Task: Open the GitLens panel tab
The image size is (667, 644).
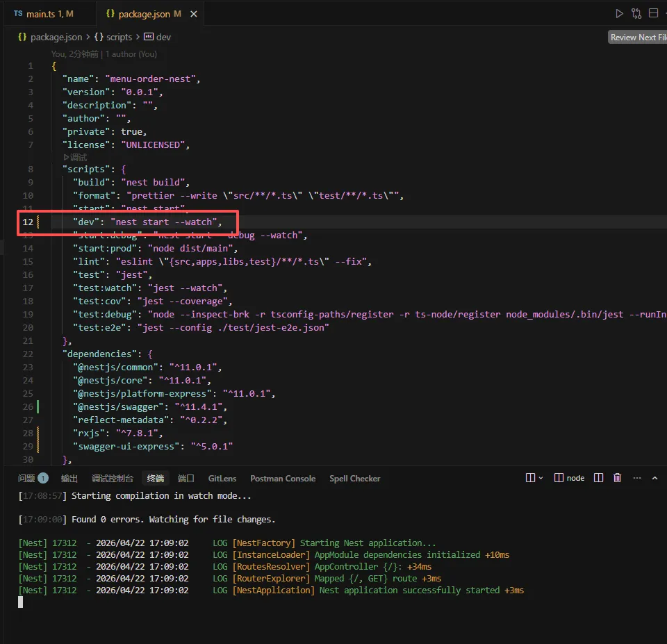Action: coord(222,478)
